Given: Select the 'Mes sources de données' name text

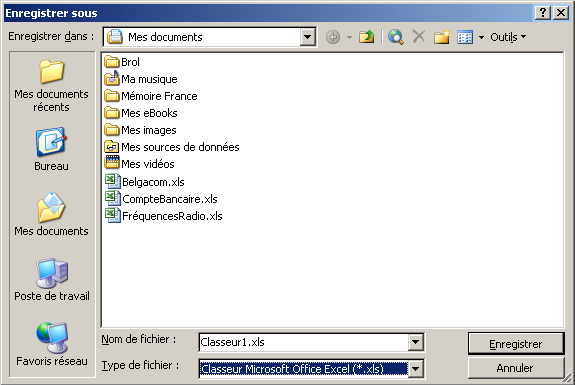Looking at the screenshot, I should click(x=180, y=147).
